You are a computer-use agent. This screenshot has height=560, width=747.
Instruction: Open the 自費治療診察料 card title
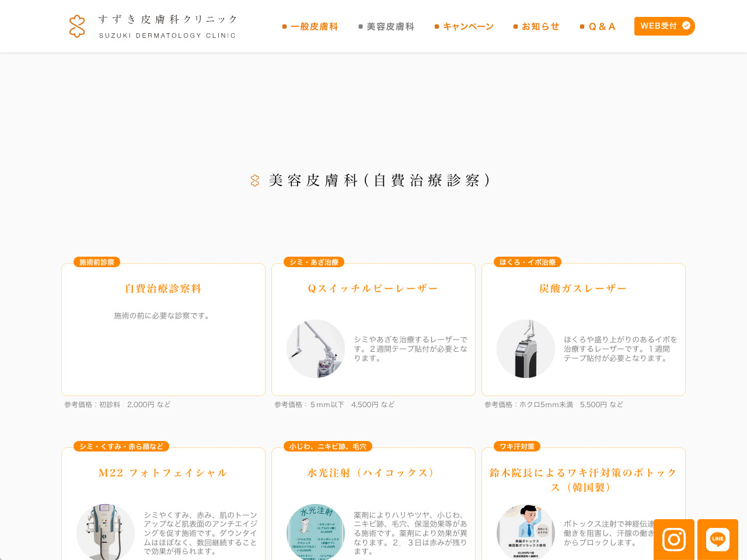tap(163, 289)
